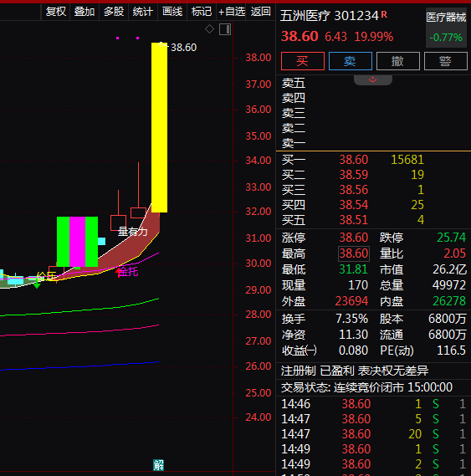Select the 买四 price 38.54
This screenshot has width=471, height=476.
pos(354,205)
